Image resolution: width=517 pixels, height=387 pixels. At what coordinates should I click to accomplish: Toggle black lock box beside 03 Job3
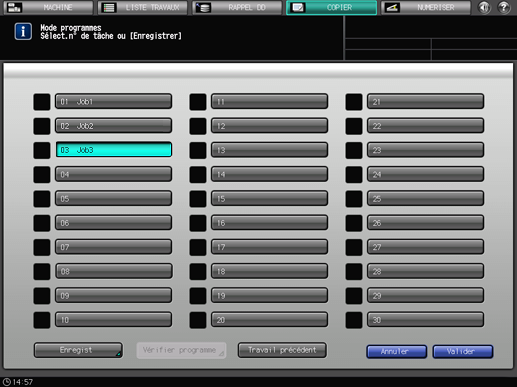tap(42, 150)
